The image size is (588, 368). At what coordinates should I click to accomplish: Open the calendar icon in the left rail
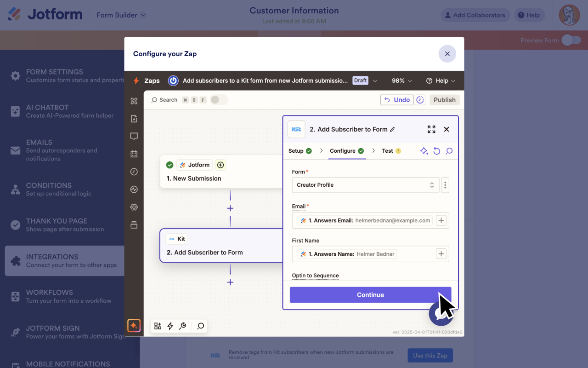coord(134,154)
